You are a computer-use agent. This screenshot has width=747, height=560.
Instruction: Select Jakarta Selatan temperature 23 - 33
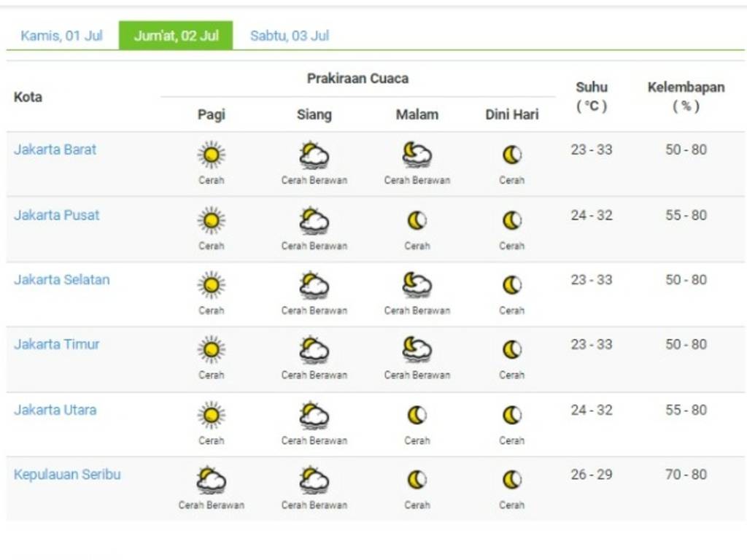point(592,279)
